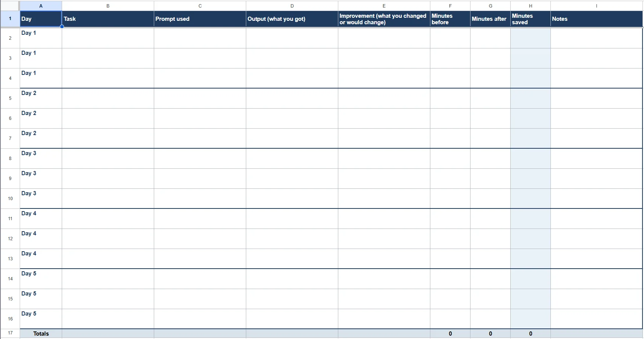
Task: Select column E header
Action: click(384, 6)
